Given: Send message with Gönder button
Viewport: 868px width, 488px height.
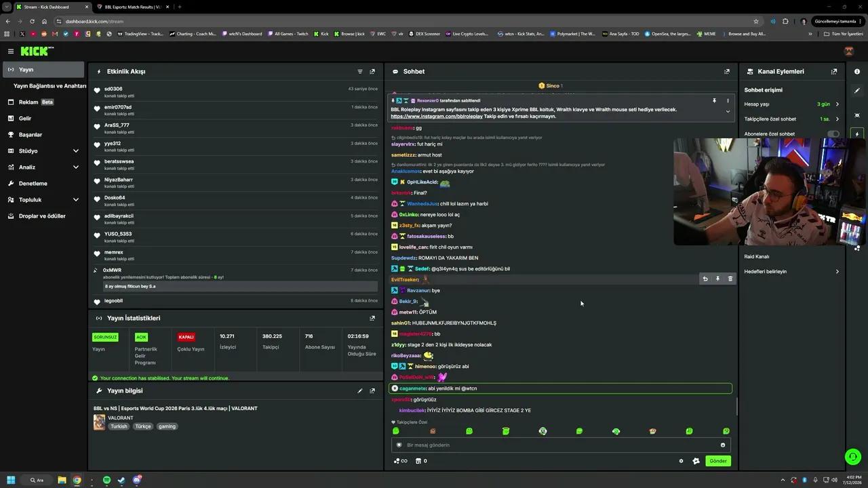Looking at the screenshot, I should [x=718, y=461].
